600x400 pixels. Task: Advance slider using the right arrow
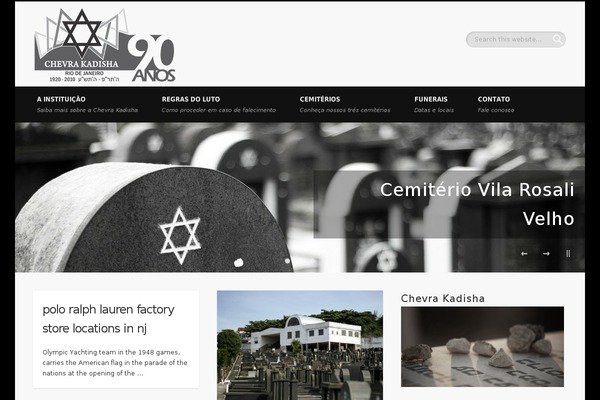tap(546, 254)
